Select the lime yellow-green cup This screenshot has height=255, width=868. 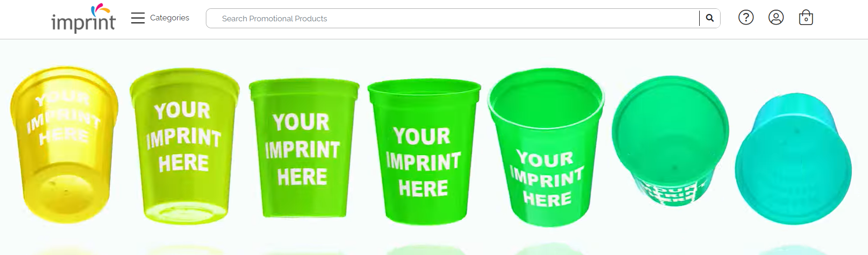pos(185,147)
